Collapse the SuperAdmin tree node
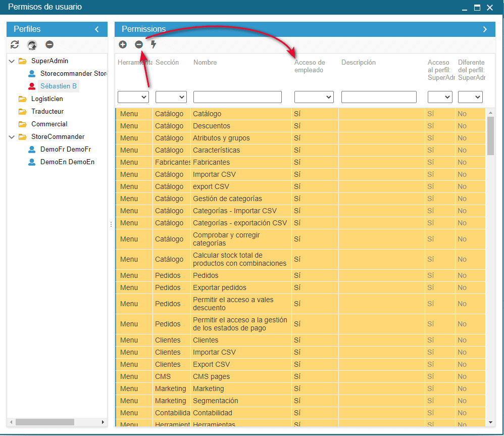This screenshot has height=436, width=504. [12, 61]
